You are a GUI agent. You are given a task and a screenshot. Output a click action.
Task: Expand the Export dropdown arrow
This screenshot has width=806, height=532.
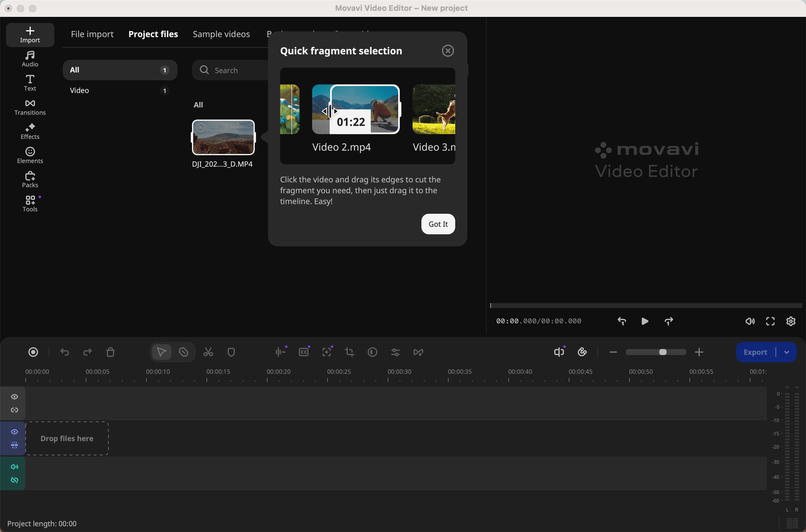787,352
